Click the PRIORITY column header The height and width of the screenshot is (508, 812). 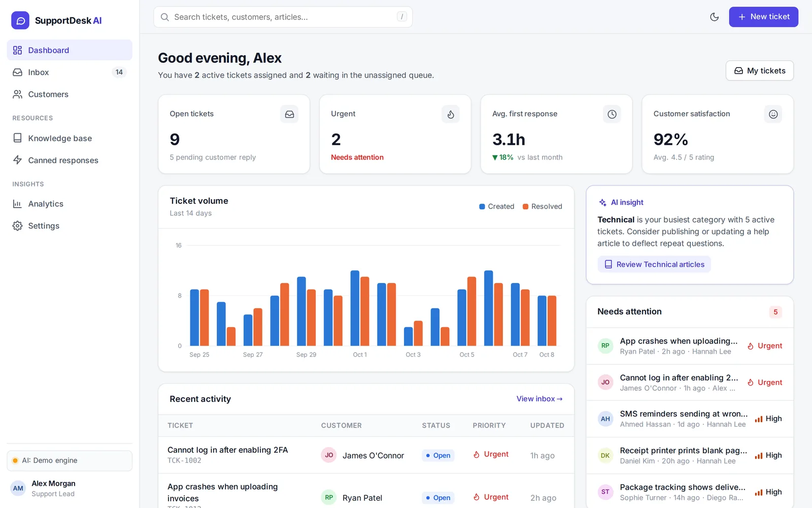[489, 426]
